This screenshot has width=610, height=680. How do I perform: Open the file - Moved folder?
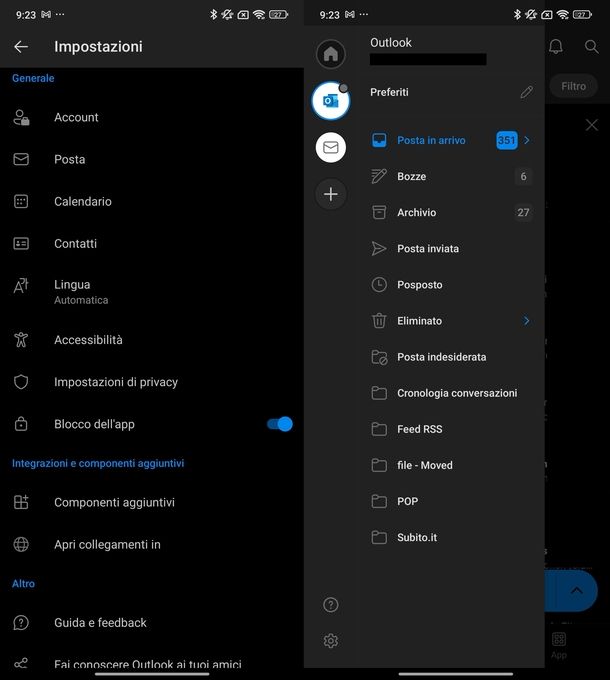pos(451,465)
